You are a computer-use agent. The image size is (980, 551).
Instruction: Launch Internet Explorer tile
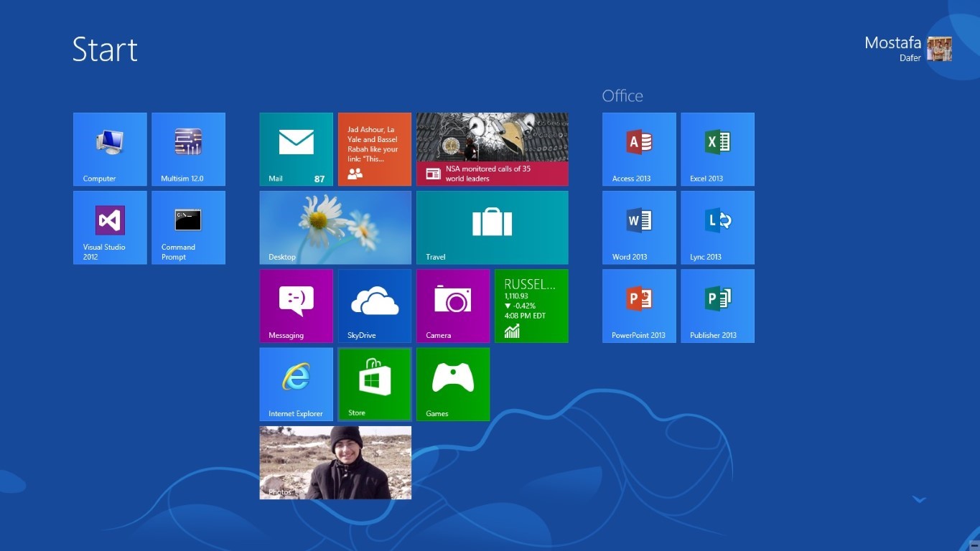(296, 384)
